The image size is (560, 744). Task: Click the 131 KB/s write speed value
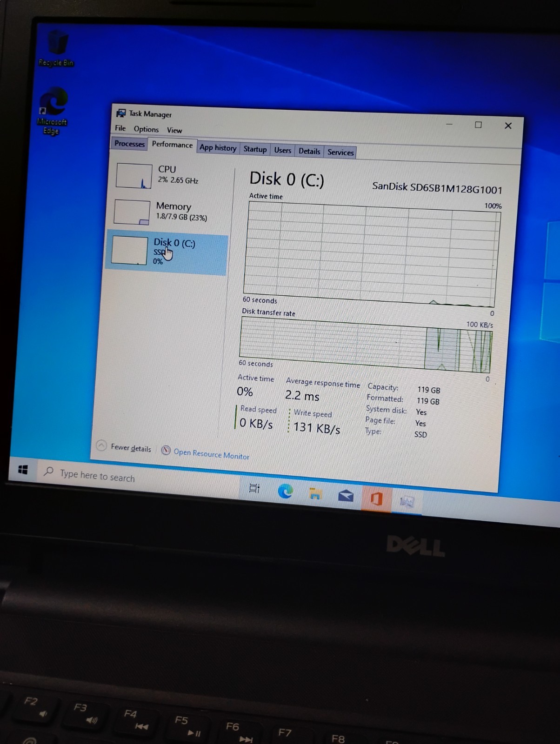[317, 427]
